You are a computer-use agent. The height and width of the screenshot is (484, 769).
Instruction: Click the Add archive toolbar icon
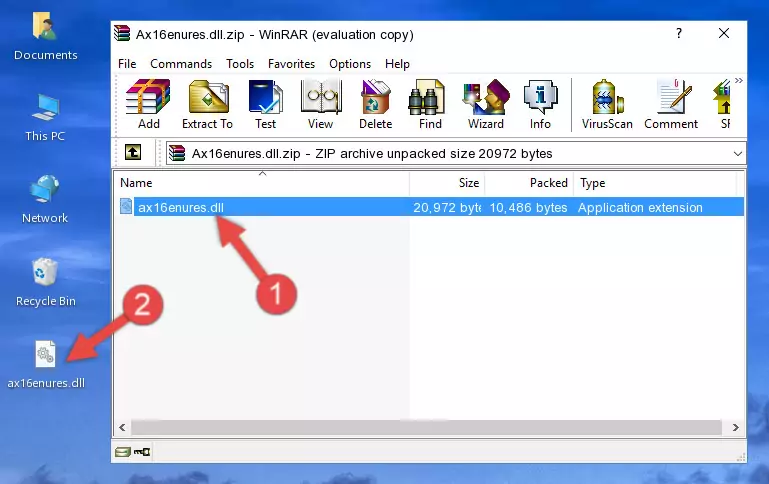(x=148, y=104)
